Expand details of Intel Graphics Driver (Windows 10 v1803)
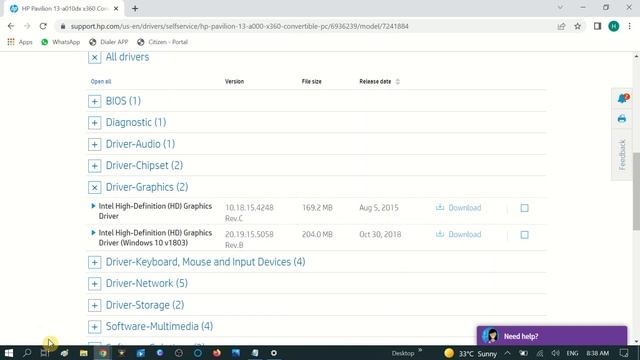This screenshot has width=640, height=360. (x=93, y=233)
